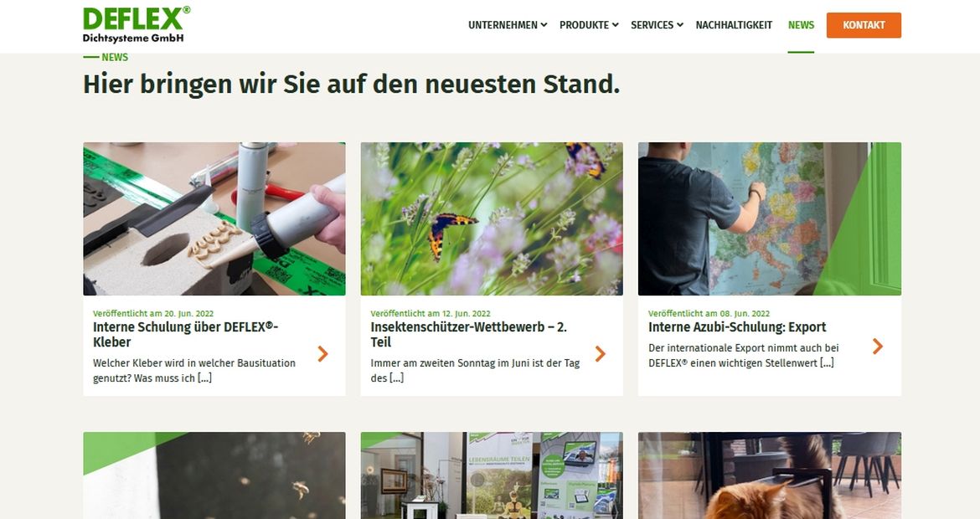Click the butterfly on lavender thumbnail
This screenshot has width=980, height=519.
[x=492, y=218]
